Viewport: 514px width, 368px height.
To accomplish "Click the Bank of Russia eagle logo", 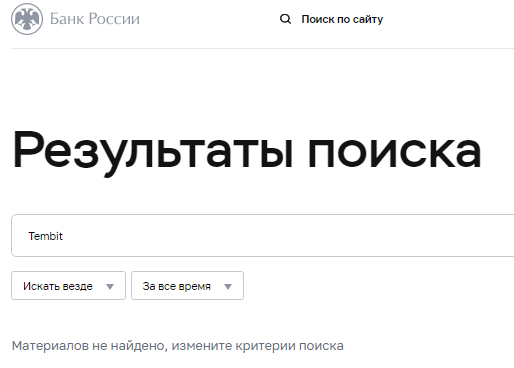I will tap(27, 19).
